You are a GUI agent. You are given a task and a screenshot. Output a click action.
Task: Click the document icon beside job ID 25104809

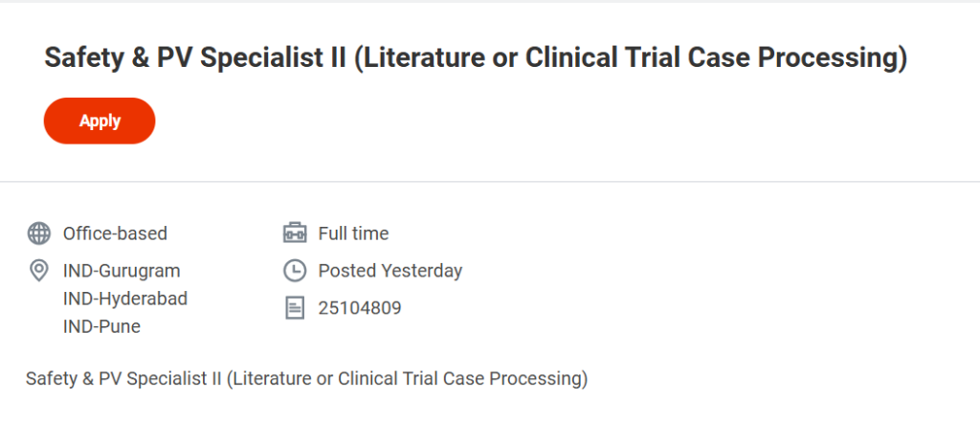pyautogui.click(x=295, y=308)
